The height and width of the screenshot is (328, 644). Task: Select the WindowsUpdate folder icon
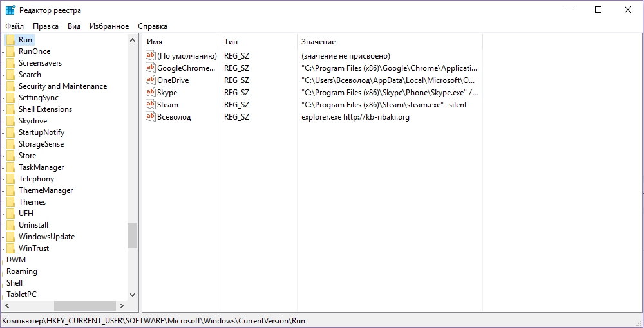click(11, 237)
